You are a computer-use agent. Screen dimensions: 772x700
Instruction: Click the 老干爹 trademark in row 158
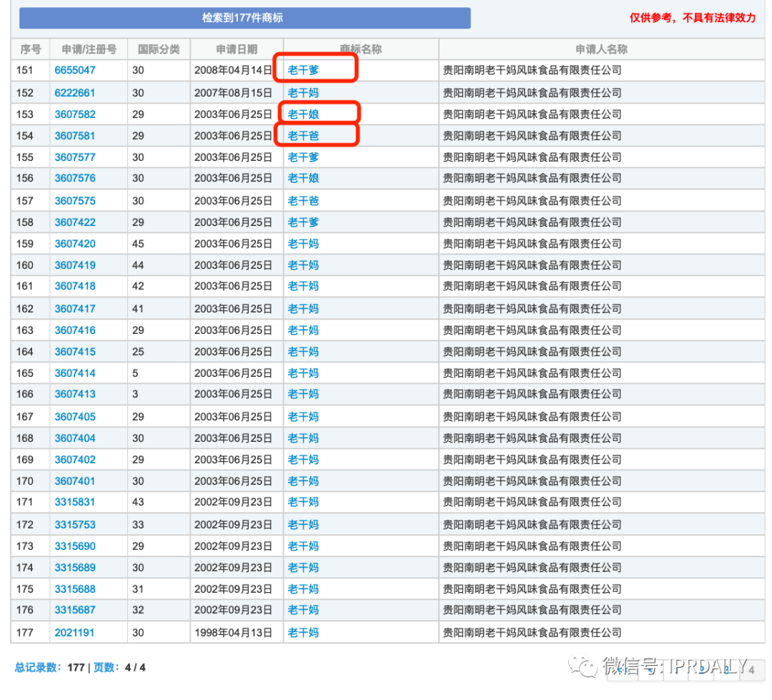(x=303, y=222)
